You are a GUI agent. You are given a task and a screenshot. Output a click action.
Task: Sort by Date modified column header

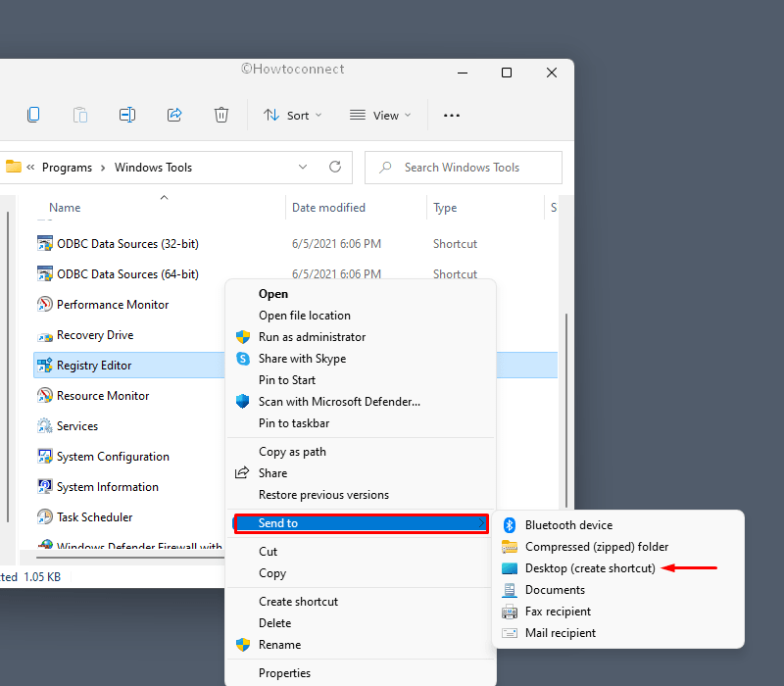click(328, 208)
